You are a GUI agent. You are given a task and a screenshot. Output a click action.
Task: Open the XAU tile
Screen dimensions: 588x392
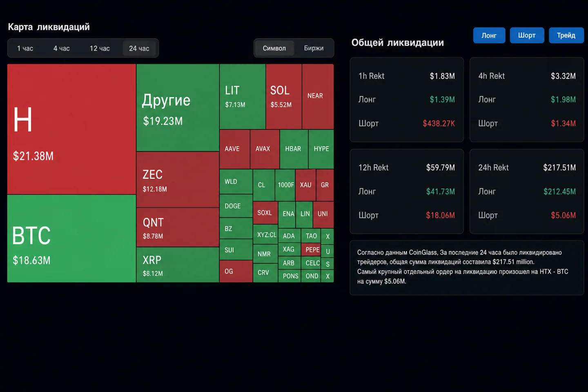tap(305, 185)
